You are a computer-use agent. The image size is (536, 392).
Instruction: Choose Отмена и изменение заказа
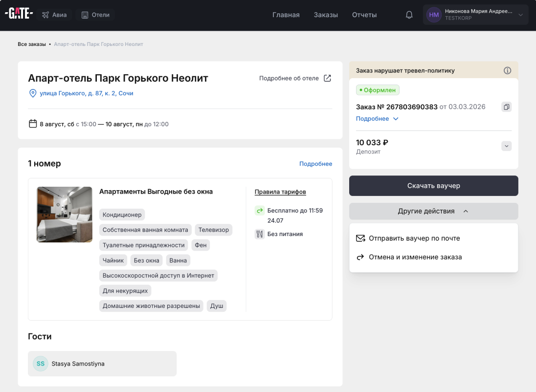[415, 257]
